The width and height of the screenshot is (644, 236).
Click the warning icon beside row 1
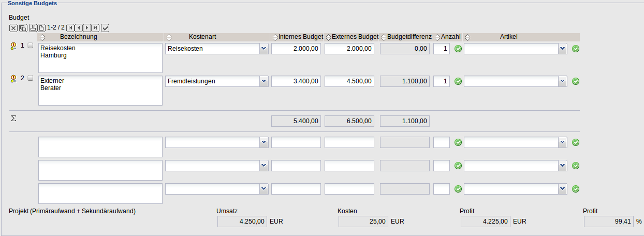click(13, 46)
